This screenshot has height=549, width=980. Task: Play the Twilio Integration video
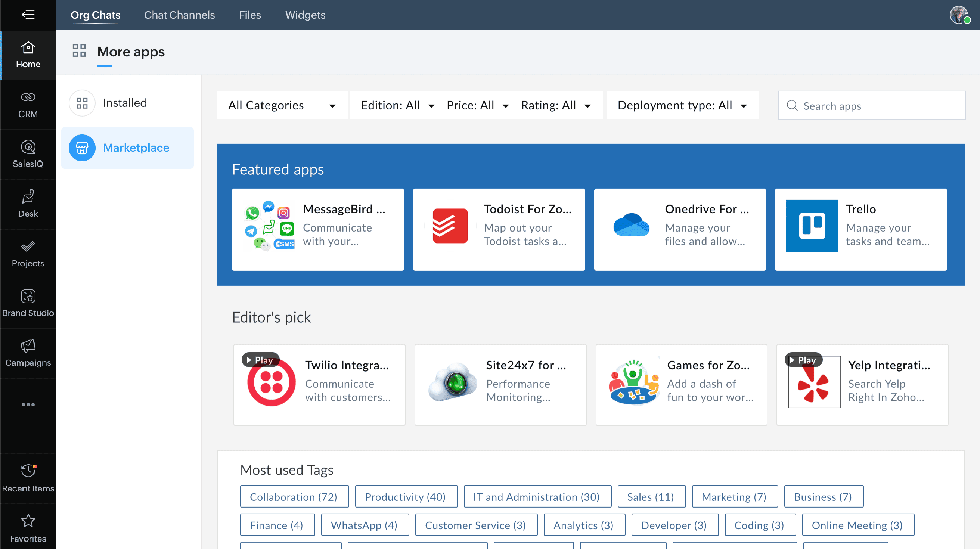(x=260, y=360)
